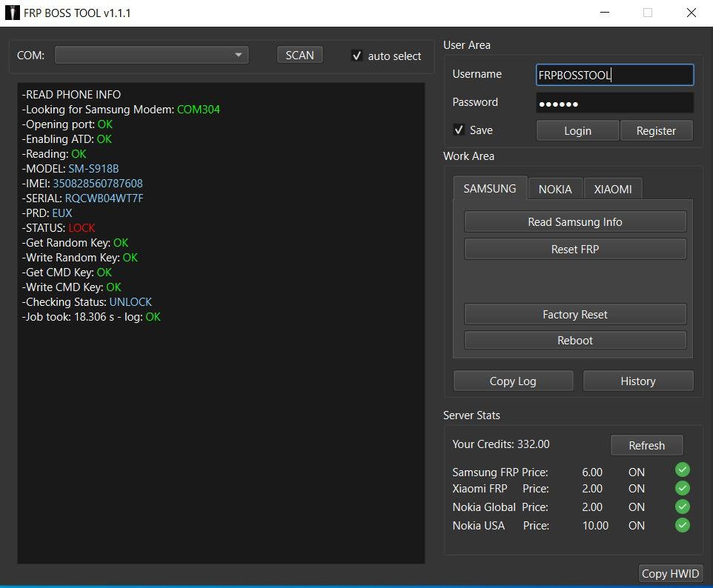Switch to the XIAOMI tab

(x=613, y=189)
